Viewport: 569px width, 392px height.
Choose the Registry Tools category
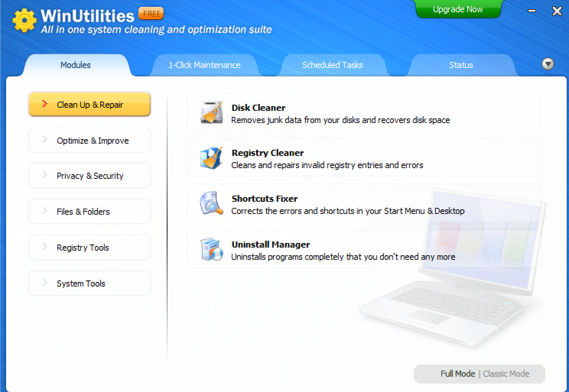pos(89,247)
